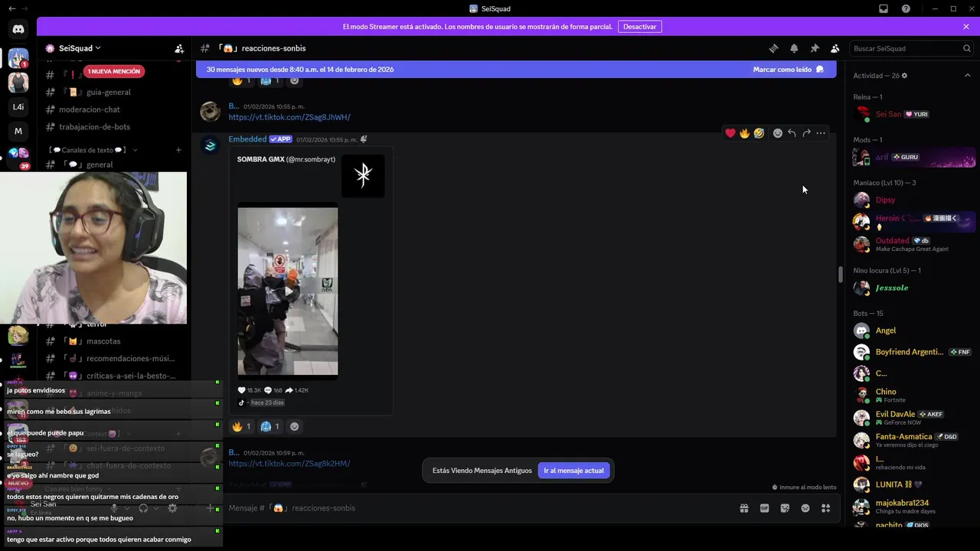Open the GIF picker
980x551 pixels.
click(764, 508)
